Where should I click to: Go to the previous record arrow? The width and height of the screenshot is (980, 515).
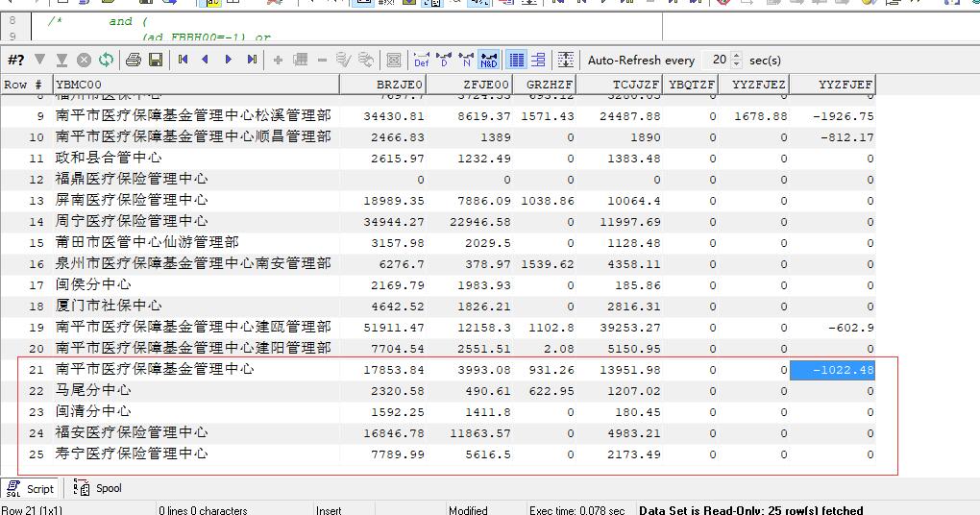[205, 60]
